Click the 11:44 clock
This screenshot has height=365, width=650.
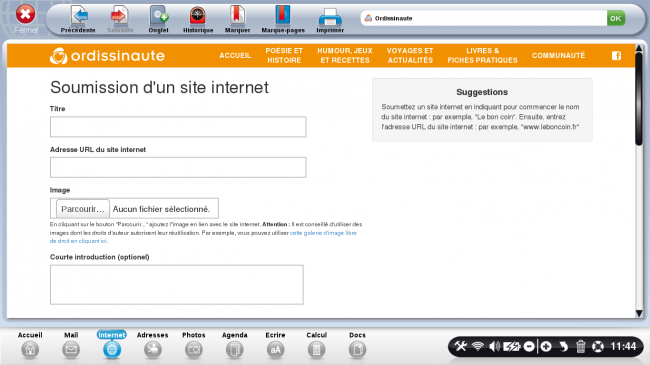click(623, 346)
